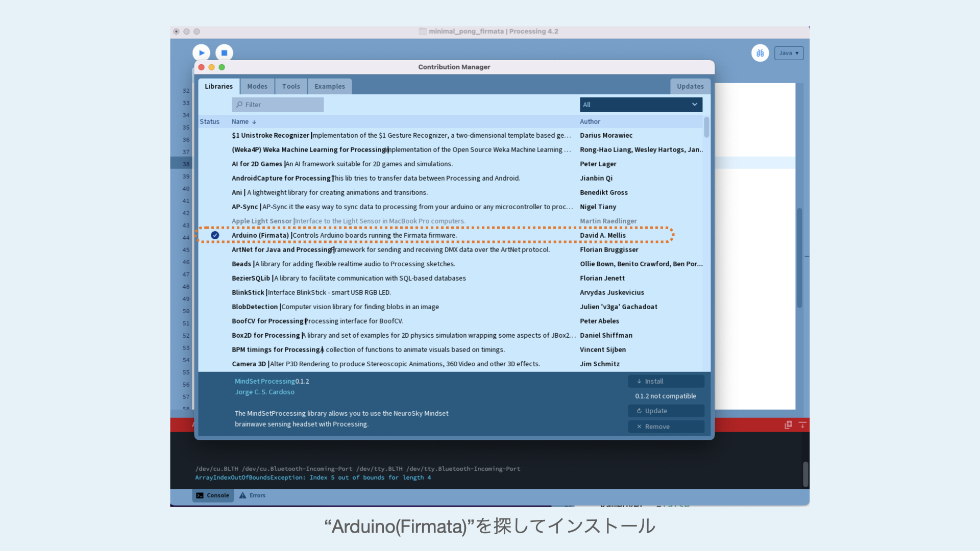Viewport: 980px width, 551px height.
Task: Sort libraries by Name column arrow
Action: (x=254, y=122)
